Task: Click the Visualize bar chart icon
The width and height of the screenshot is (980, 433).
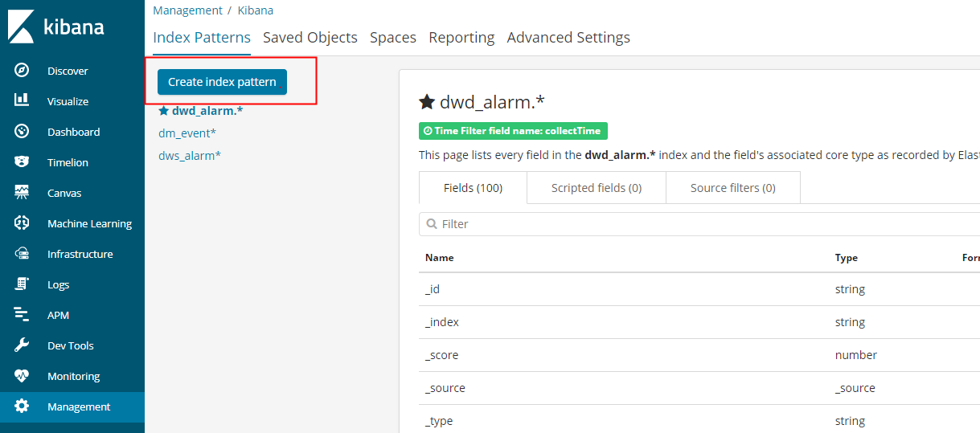Action: (22, 101)
